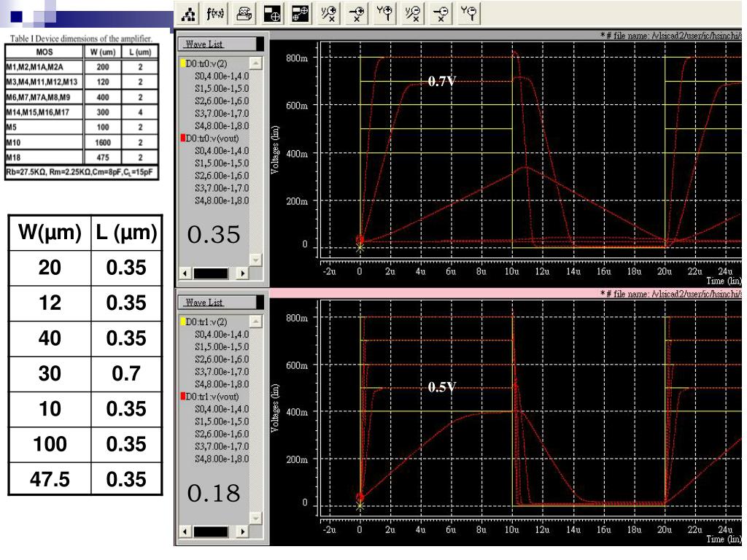Click the bottom wave list scroll-right arrow
Viewport: 747px width, 560px height.
tap(243, 532)
